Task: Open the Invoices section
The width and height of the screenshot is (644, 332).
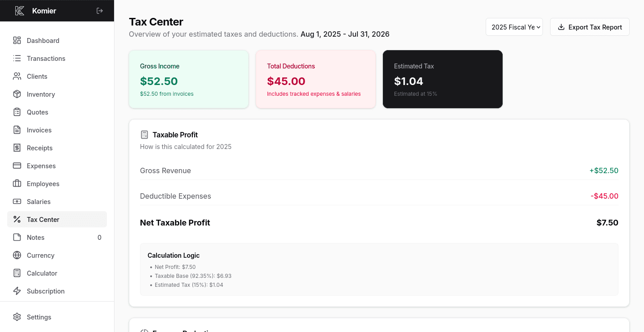Action: point(39,130)
